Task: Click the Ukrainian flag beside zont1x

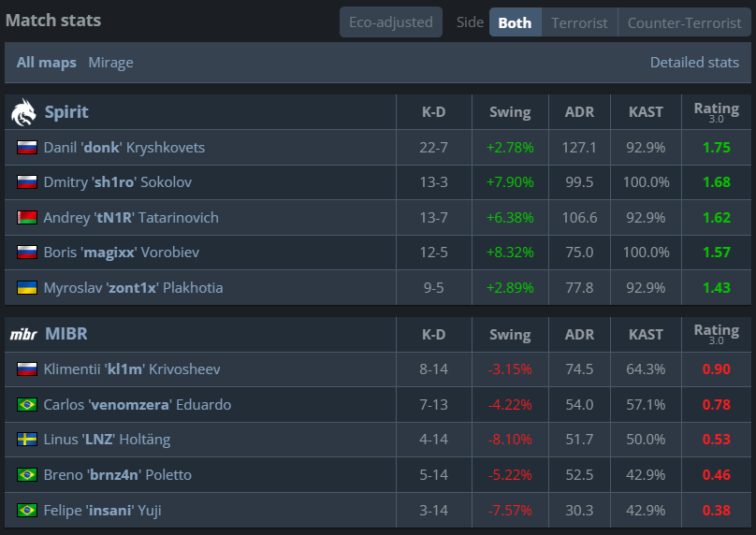Action: (x=27, y=288)
